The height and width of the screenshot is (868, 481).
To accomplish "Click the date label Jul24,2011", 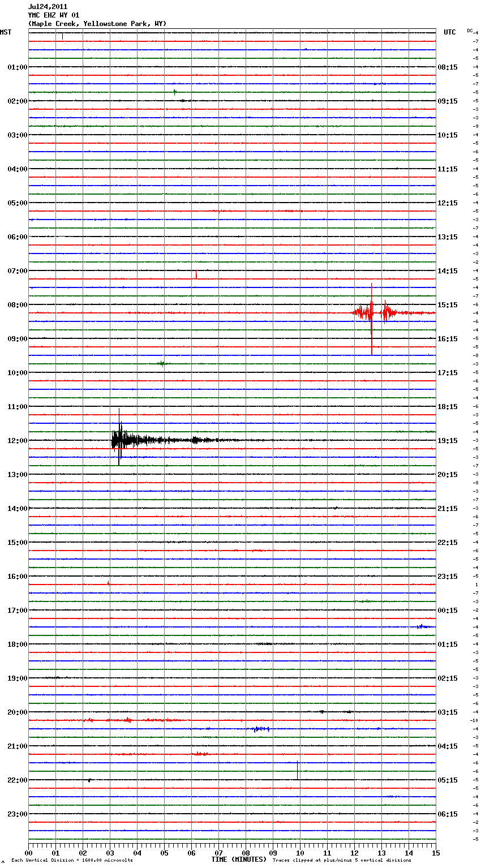I will pyautogui.click(x=48, y=7).
